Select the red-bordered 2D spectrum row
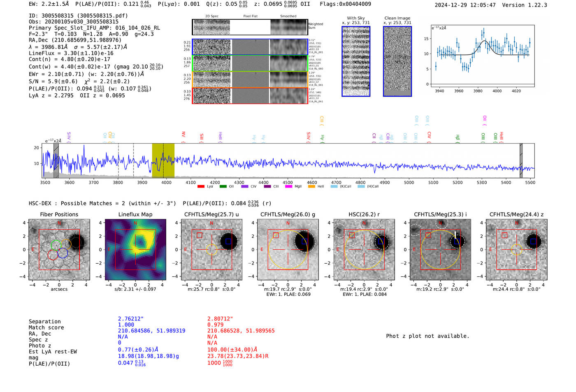Image resolution: width=576 pixels, height=392 pixels. pyautogui.click(x=250, y=95)
